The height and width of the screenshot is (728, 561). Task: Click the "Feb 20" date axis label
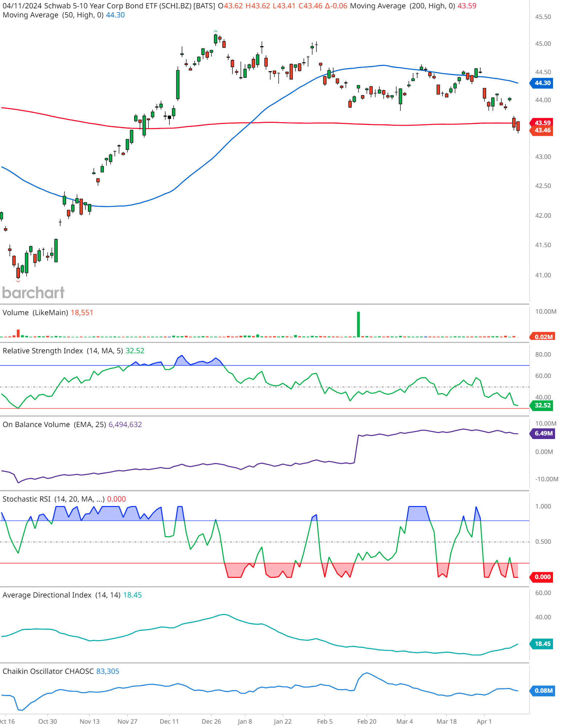[367, 721]
